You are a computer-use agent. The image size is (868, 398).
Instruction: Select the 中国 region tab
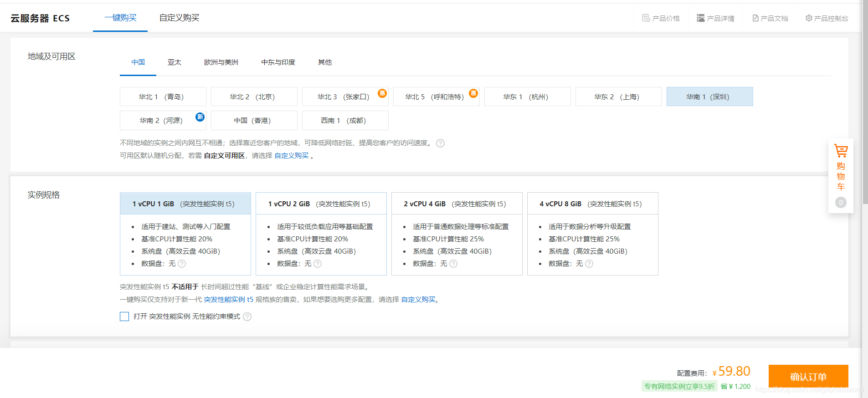point(138,62)
